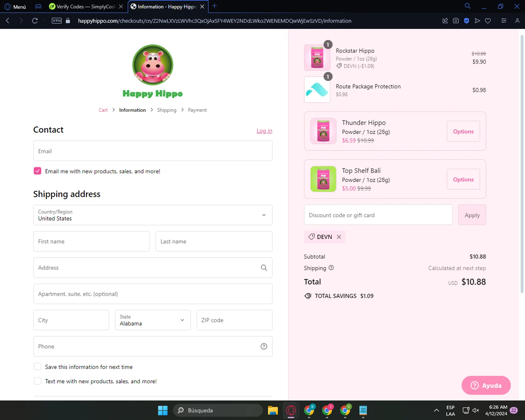Open File Explorer from the taskbar

273,410
